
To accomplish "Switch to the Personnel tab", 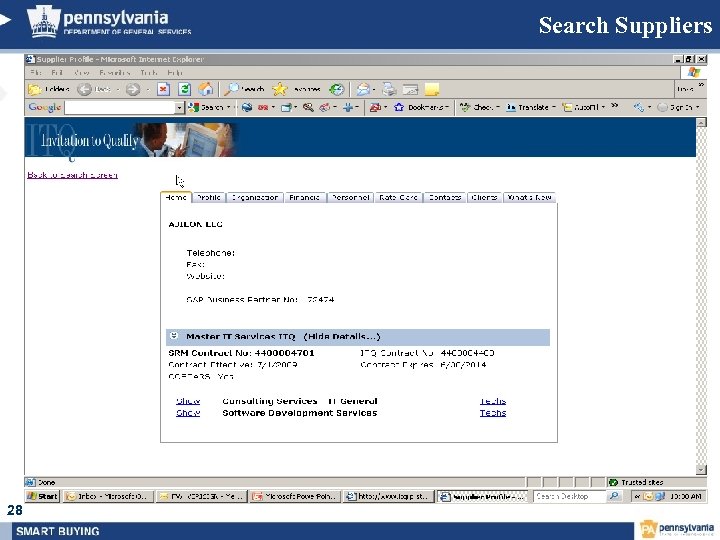I will pyautogui.click(x=350, y=197).
